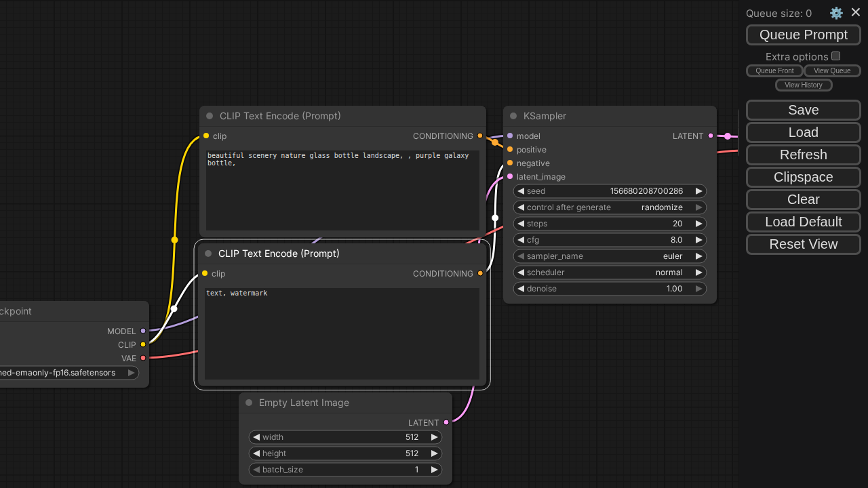Open the settings gear icon

coord(836,13)
